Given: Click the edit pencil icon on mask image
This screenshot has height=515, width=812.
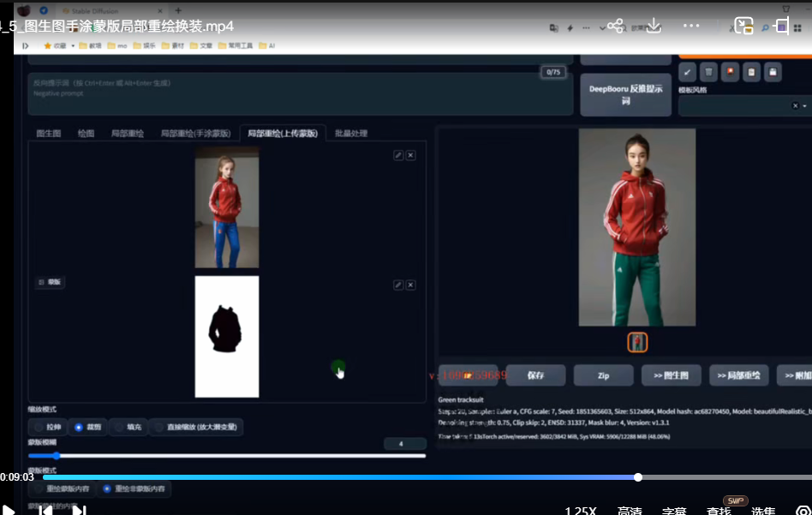Looking at the screenshot, I should point(398,285).
